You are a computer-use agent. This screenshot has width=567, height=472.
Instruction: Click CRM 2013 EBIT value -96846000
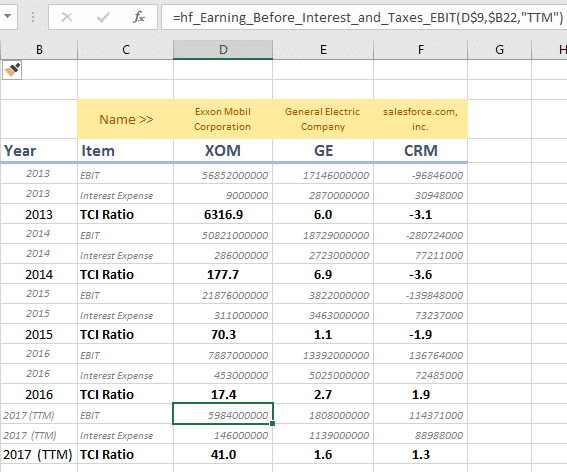click(421, 175)
